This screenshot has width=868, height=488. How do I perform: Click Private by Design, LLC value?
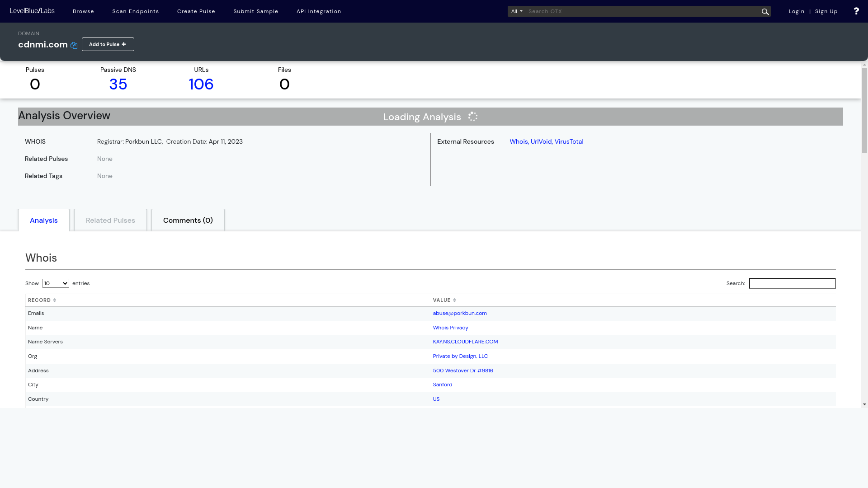(x=460, y=356)
